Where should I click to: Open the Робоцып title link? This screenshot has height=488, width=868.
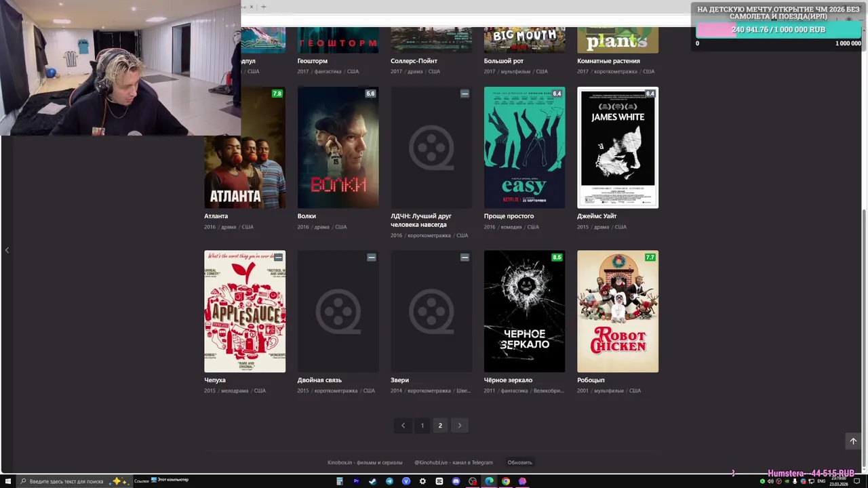(591, 380)
